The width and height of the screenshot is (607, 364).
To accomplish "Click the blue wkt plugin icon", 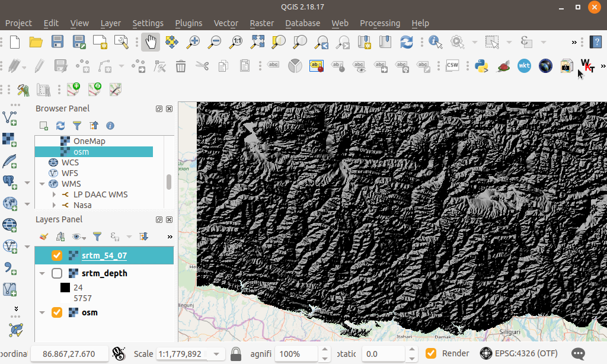I will (x=524, y=66).
